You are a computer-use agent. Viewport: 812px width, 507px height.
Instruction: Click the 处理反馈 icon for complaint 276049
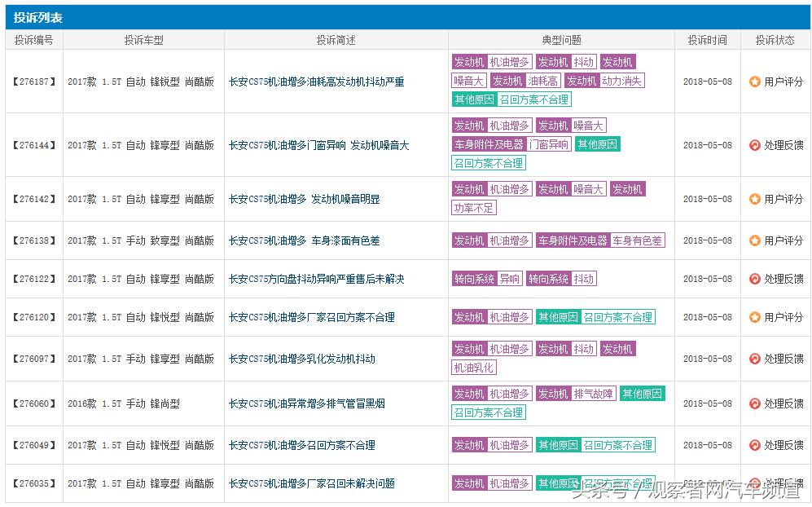[x=754, y=445]
